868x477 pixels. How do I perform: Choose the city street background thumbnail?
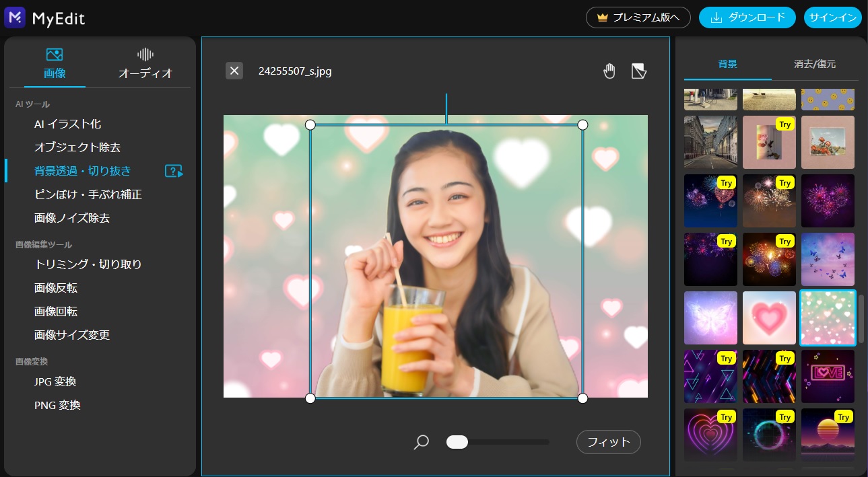710,142
